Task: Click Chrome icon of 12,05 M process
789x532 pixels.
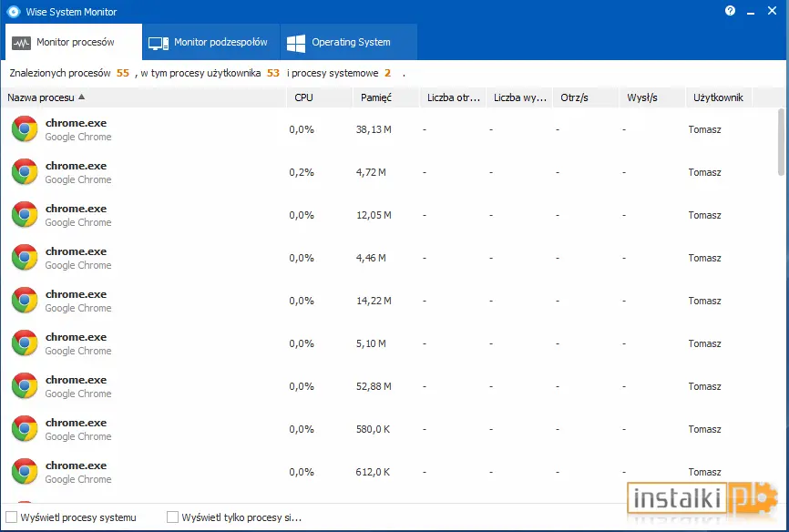Action: tap(25, 214)
